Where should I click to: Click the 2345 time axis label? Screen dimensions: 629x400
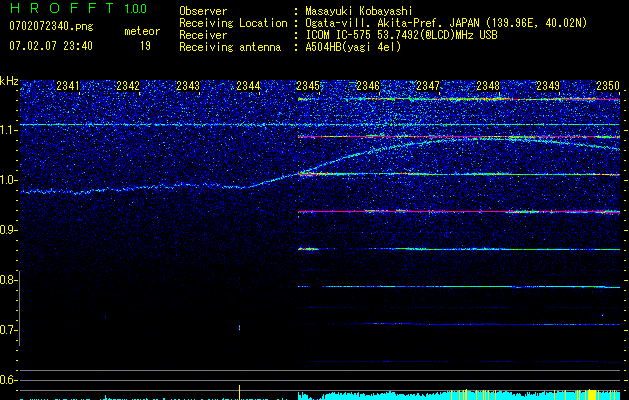coord(308,85)
